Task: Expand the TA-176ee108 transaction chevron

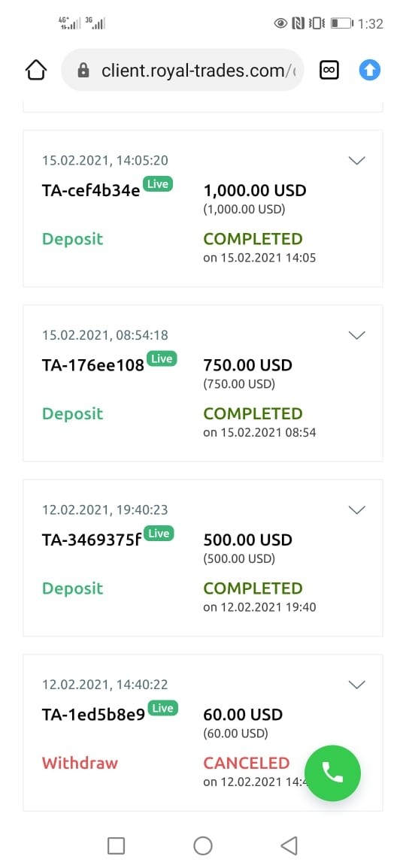Action: click(x=356, y=335)
